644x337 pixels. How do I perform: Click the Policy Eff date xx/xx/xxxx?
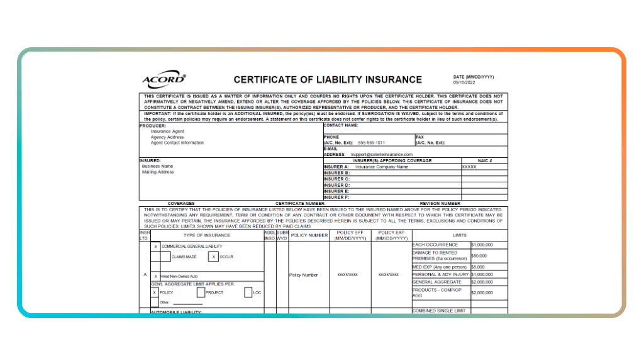[347, 275]
